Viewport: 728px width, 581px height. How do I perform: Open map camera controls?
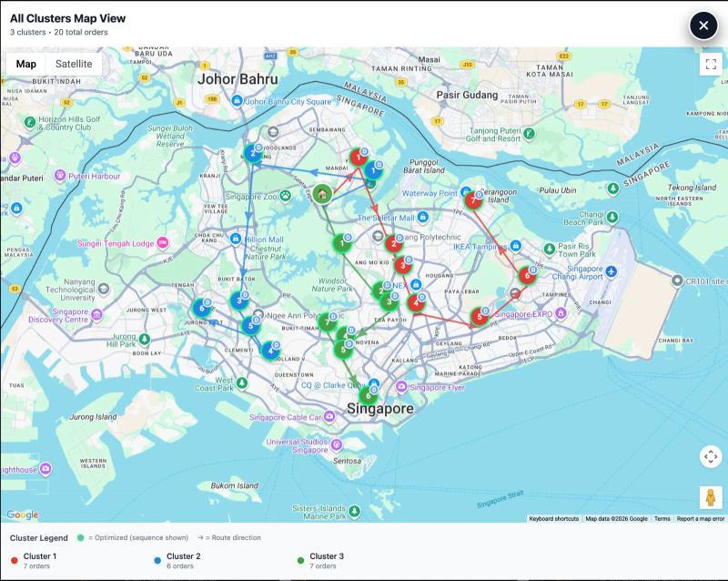711,456
